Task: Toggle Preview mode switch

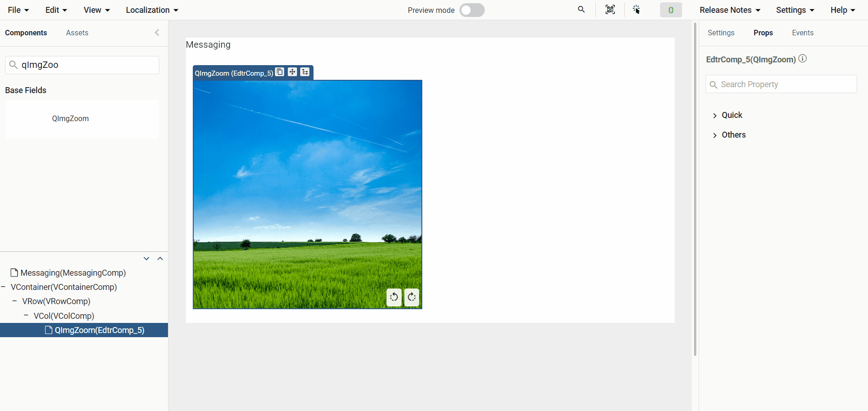Action: tap(472, 10)
